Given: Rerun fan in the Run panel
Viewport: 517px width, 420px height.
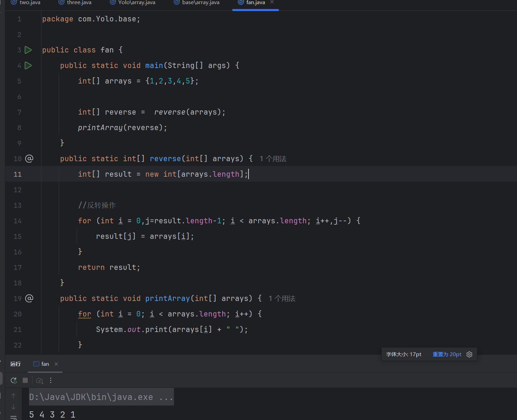Looking at the screenshot, I should pos(14,380).
